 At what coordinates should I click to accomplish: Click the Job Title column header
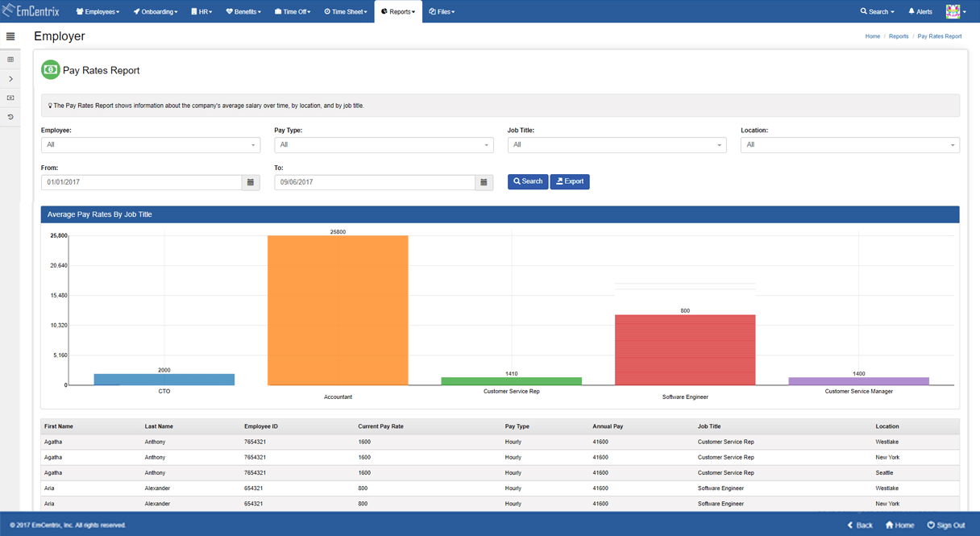[x=709, y=426]
